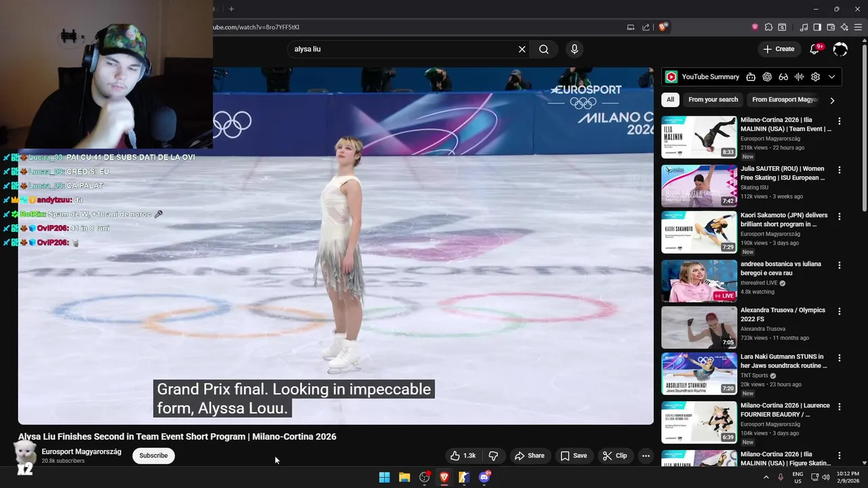Click the taskbar microphone tray icon

[x=781, y=477]
